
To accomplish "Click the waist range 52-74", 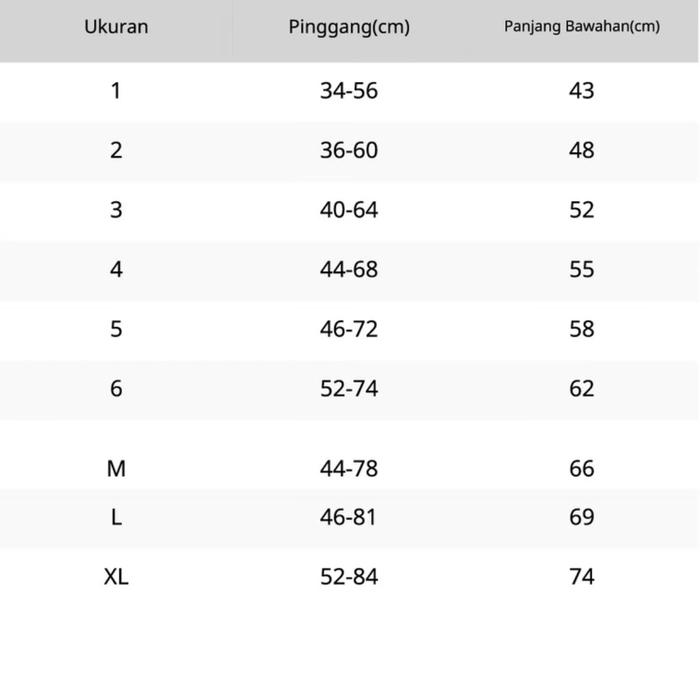I will point(349,389).
